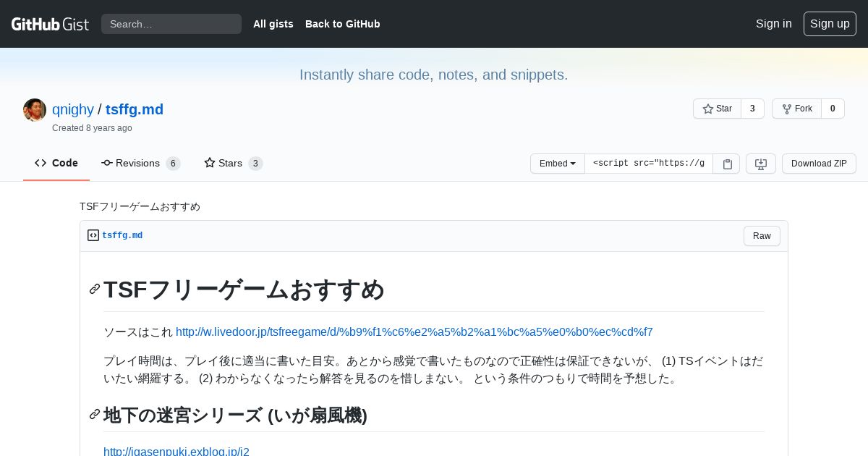Viewport: 868px width, 456px height.
Task: Click the embed script URL field
Action: 649,164
